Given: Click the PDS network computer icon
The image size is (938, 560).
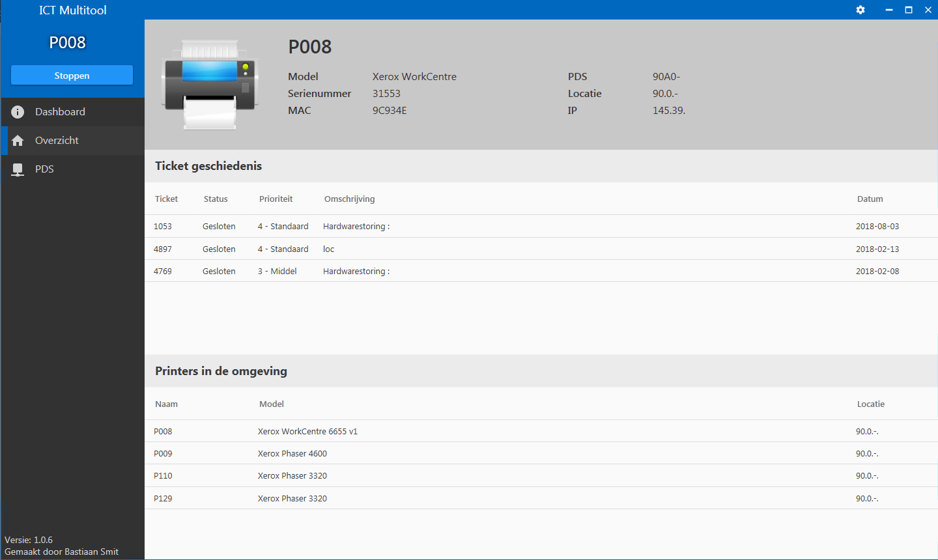Looking at the screenshot, I should (18, 169).
